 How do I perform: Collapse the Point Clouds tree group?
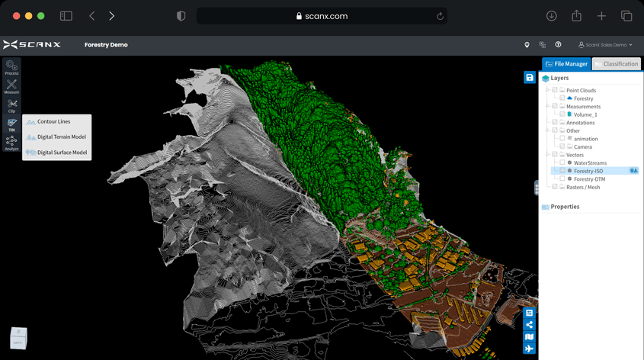(547, 90)
